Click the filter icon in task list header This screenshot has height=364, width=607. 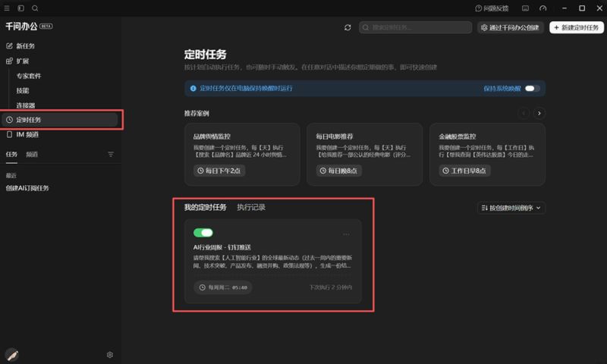point(111,155)
